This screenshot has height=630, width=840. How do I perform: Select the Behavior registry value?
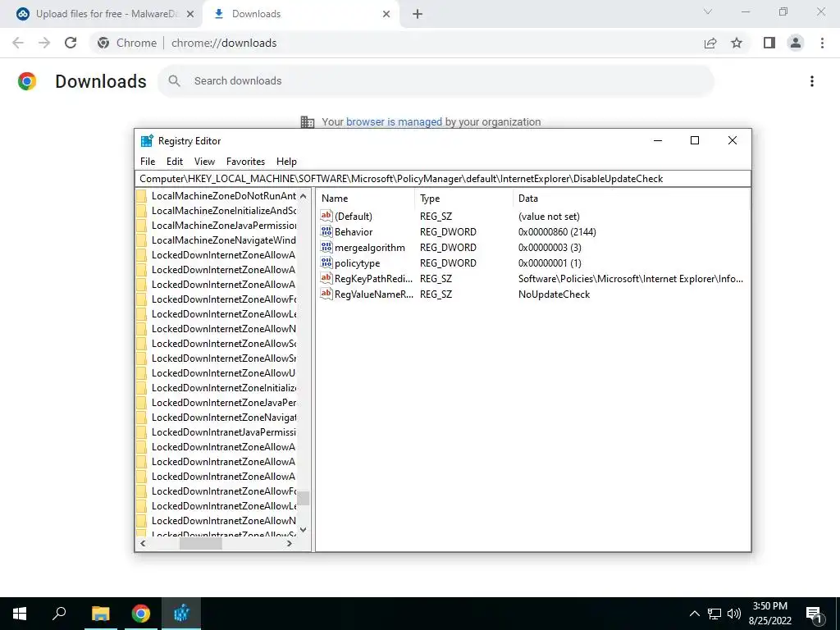click(354, 232)
